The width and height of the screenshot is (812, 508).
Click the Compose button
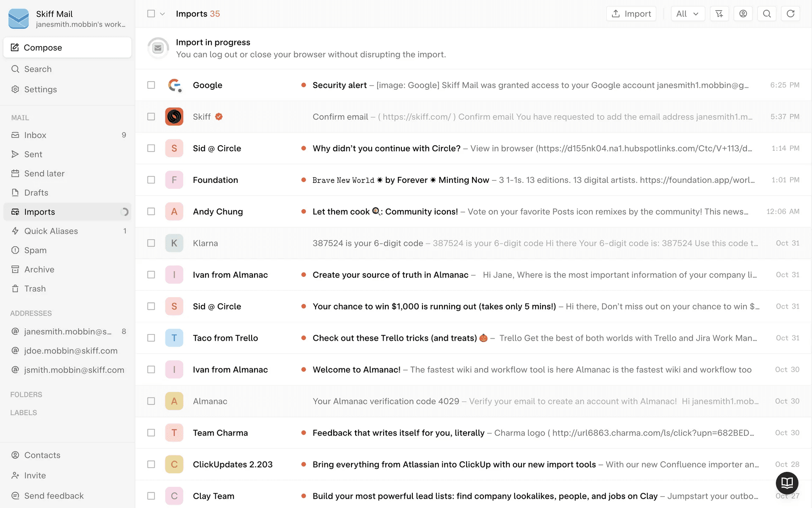click(x=67, y=47)
